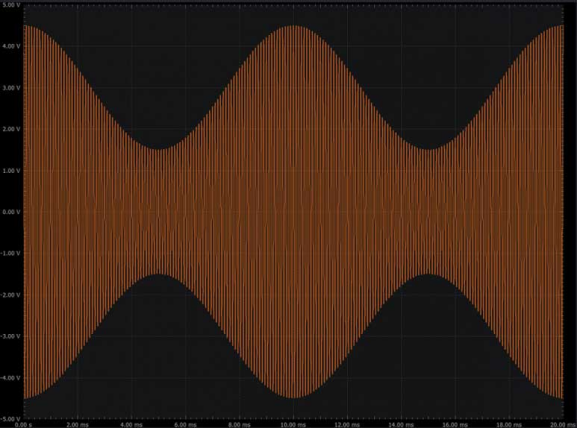Select the 2.00 ms time axis label
This screenshot has width=577, height=429.
(x=78, y=425)
